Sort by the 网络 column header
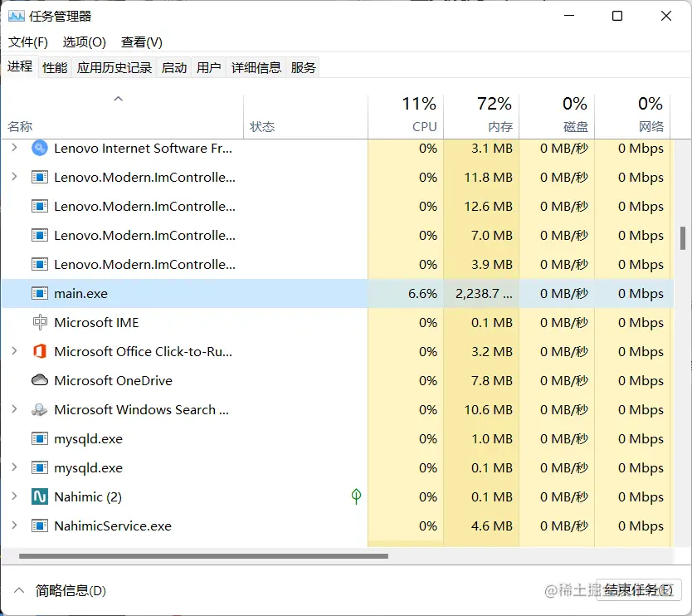Image resolution: width=692 pixels, height=616 pixels. pyautogui.click(x=632, y=117)
